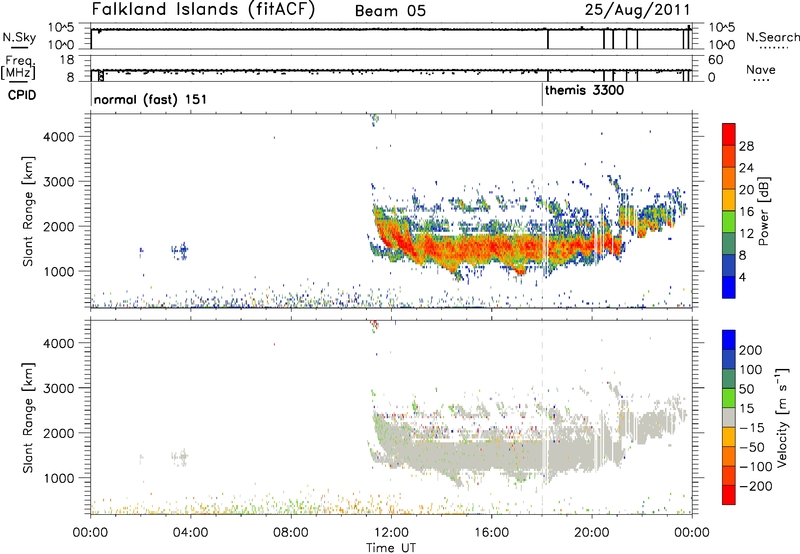
Task: Click the blue bottom of Power color bar
Action: point(729,287)
